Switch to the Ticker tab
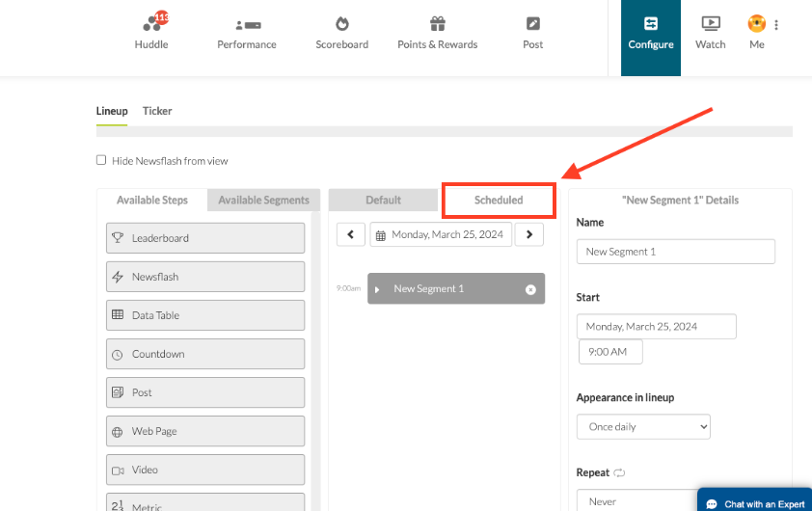Screen dimensions: 812x511 coord(157,111)
